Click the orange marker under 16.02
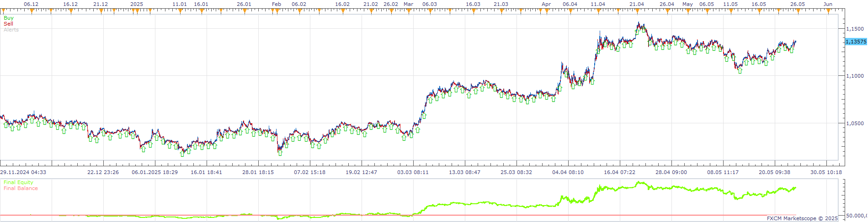 [x=343, y=11]
